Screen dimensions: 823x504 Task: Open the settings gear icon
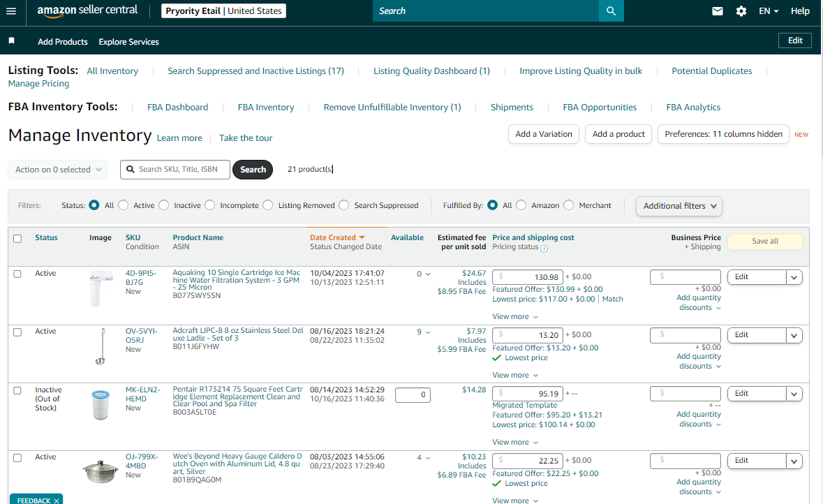tap(741, 11)
